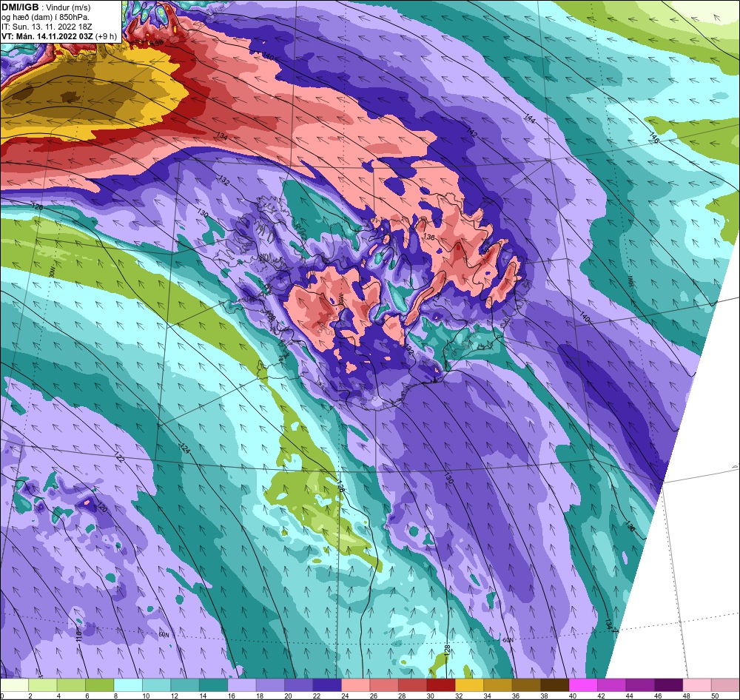Click the 36–38 brown legend swatch

(x=526, y=685)
